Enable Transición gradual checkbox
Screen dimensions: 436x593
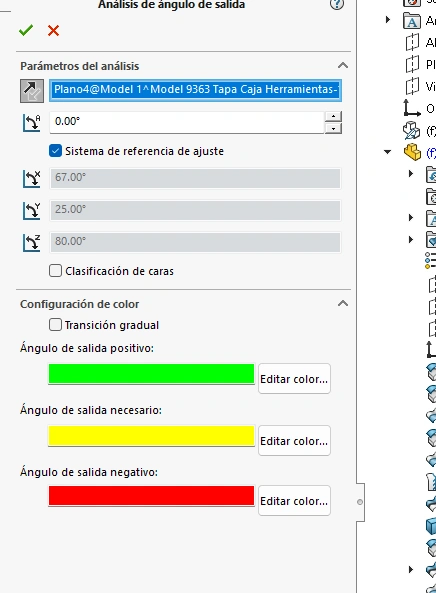tap(55, 325)
